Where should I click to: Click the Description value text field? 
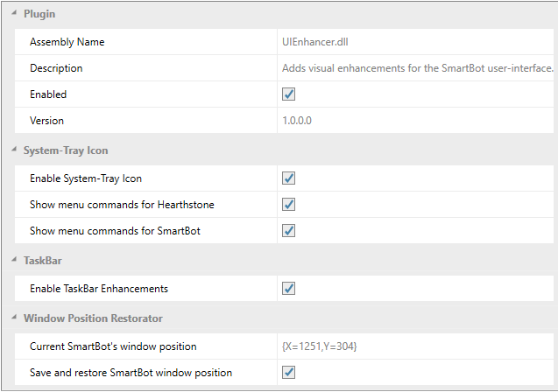click(417, 68)
